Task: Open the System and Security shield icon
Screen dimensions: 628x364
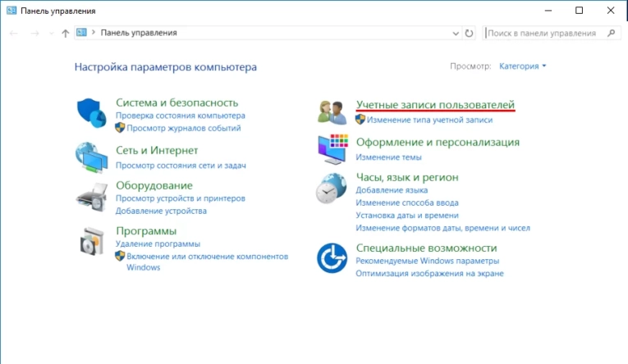Action: pos(92,113)
